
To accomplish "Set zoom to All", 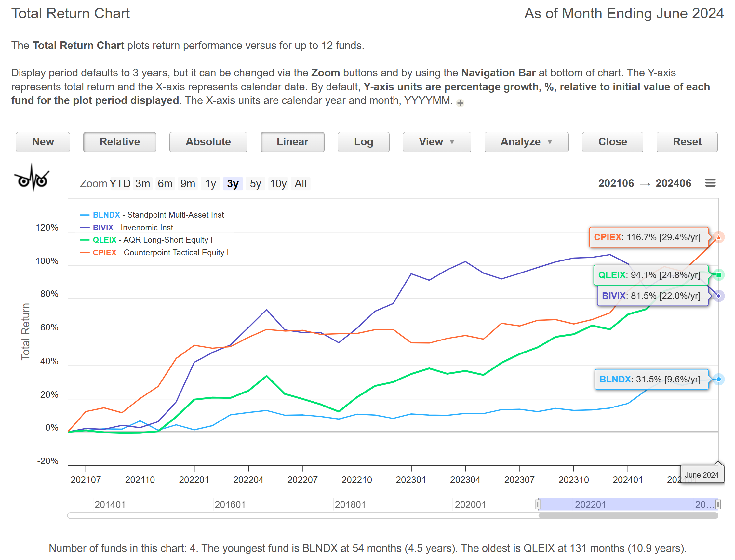I will pyautogui.click(x=301, y=184).
